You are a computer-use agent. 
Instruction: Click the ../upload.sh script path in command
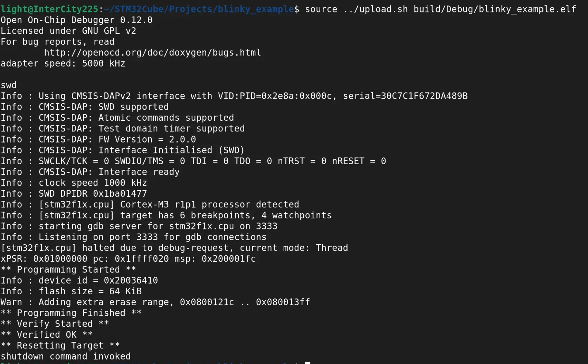point(376,9)
